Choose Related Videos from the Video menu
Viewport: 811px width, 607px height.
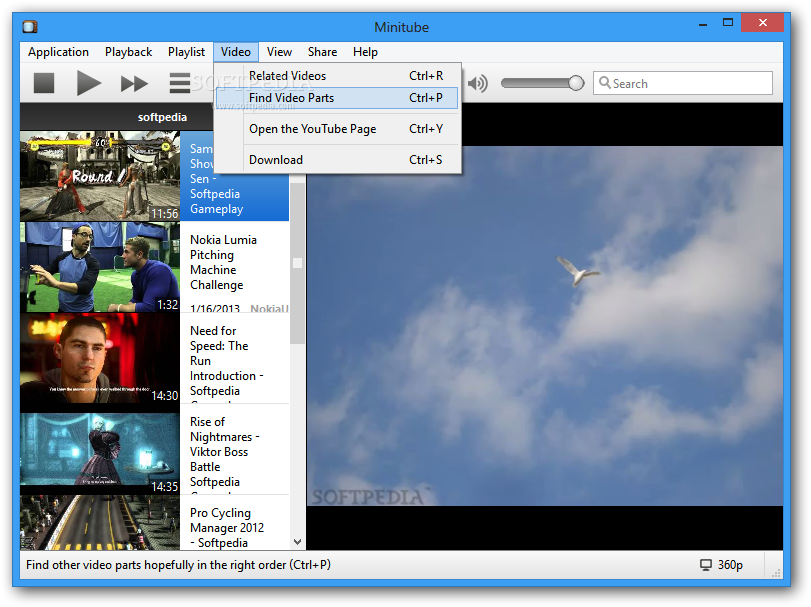coord(337,76)
